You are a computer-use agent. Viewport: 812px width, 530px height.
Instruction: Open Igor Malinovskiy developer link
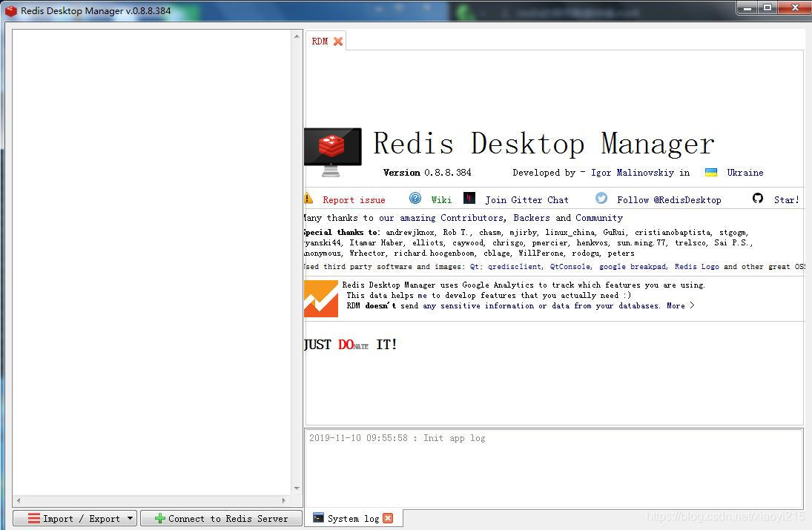click(633, 173)
